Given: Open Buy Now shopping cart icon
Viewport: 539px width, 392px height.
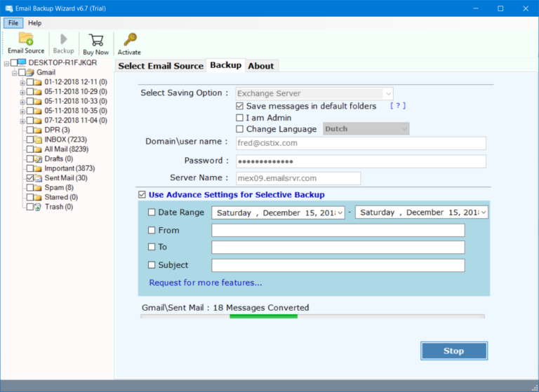Looking at the screenshot, I should click(96, 40).
